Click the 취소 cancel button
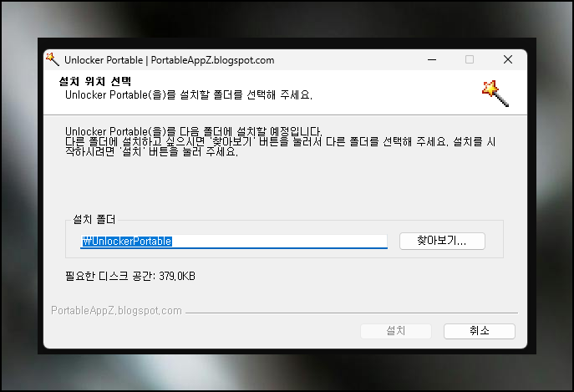The width and height of the screenshot is (574, 392). click(x=480, y=331)
